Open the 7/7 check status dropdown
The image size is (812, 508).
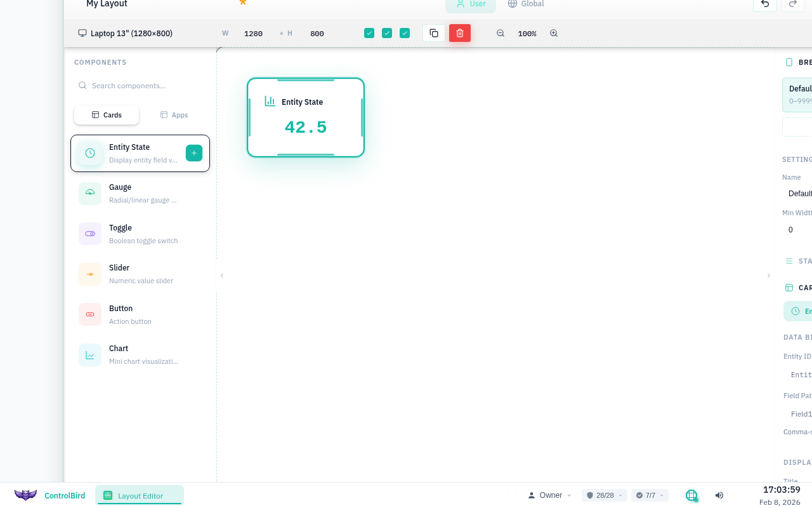pyautogui.click(x=650, y=495)
